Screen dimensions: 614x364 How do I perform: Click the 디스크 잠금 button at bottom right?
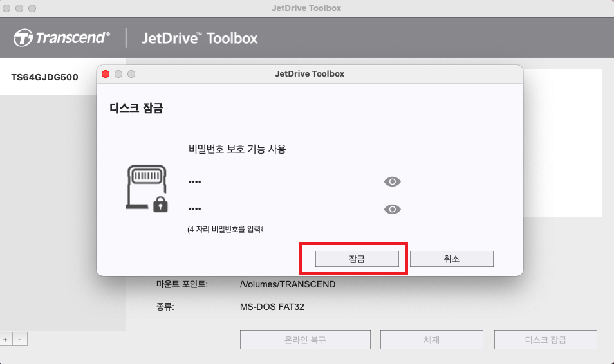point(546,340)
